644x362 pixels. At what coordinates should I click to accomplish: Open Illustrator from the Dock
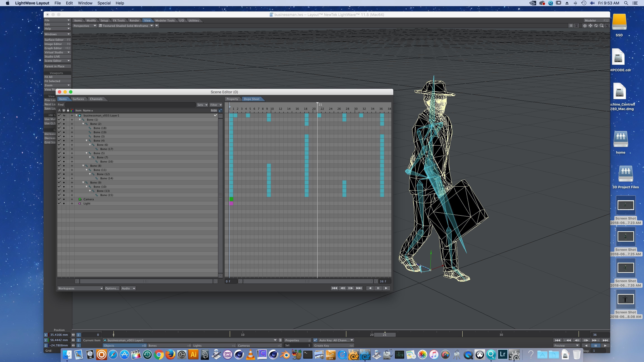pyautogui.click(x=193, y=355)
